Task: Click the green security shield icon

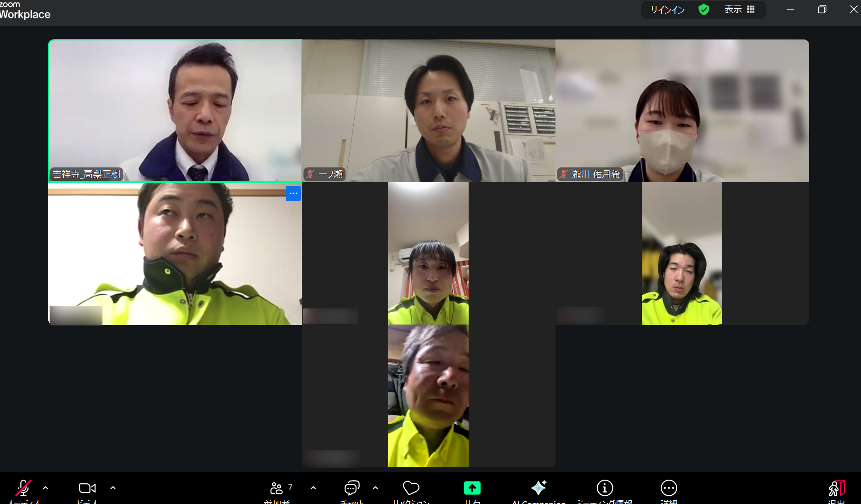Action: point(703,10)
